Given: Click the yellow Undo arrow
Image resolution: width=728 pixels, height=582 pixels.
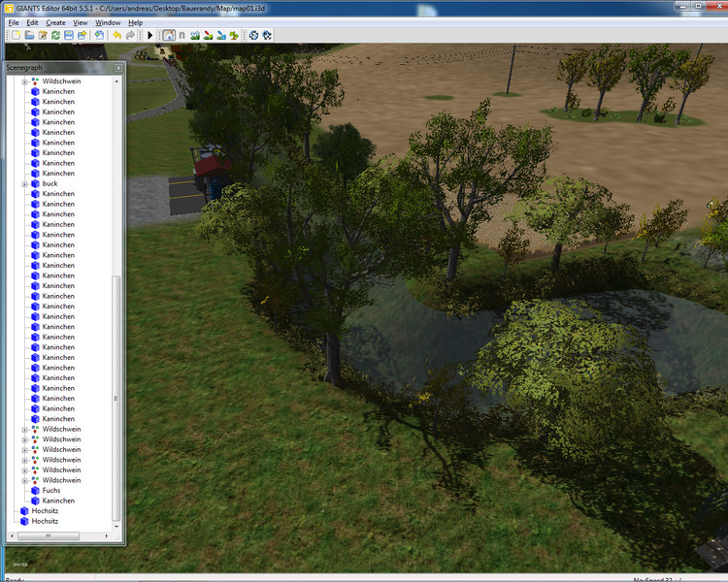Looking at the screenshot, I should coord(117,35).
